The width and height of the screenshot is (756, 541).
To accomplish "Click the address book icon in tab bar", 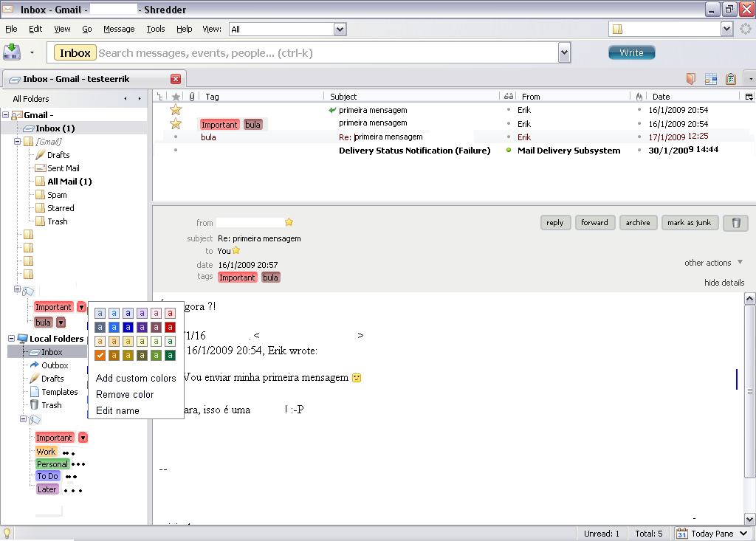I will (691, 78).
